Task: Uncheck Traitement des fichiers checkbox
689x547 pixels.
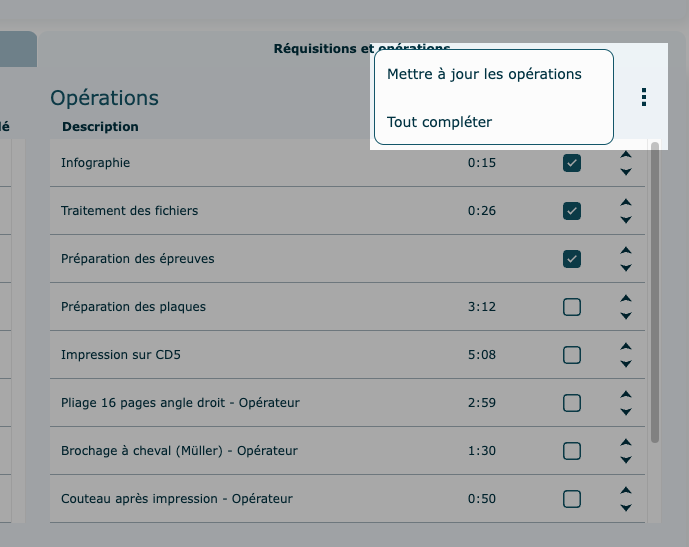Action: click(572, 211)
